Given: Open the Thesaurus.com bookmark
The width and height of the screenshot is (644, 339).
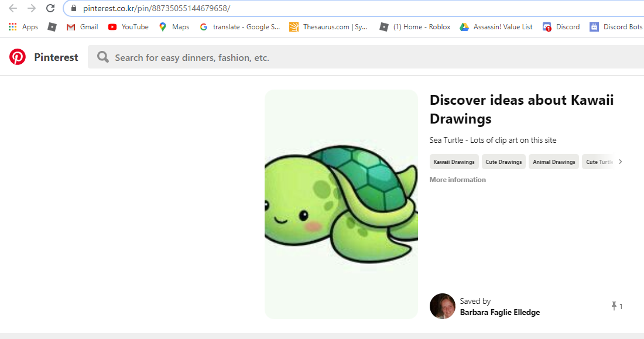Looking at the screenshot, I should pos(328,27).
